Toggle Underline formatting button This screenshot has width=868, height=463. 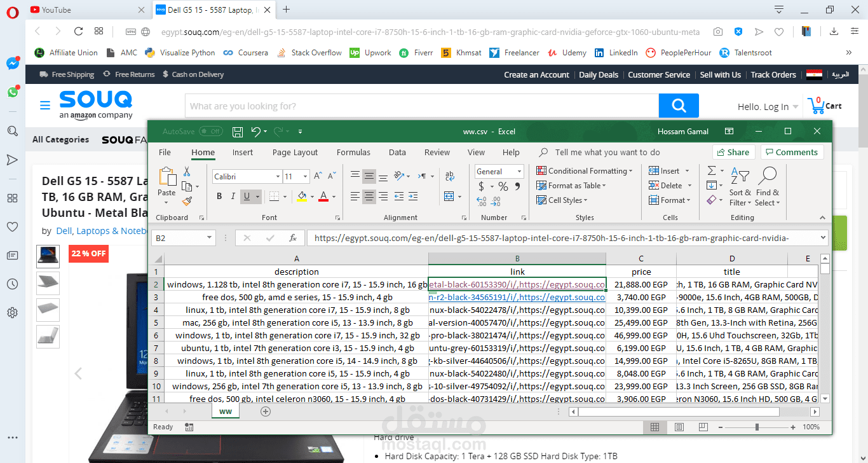pyautogui.click(x=247, y=197)
